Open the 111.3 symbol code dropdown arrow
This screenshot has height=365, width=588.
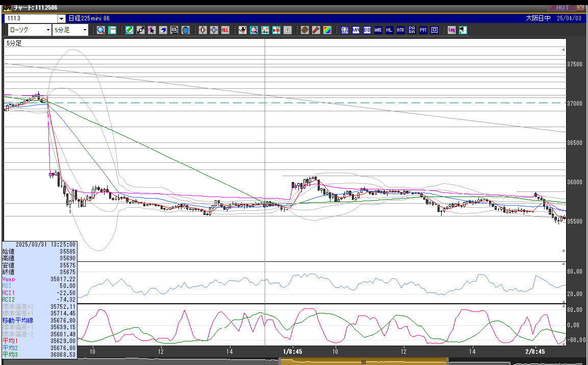(62, 18)
